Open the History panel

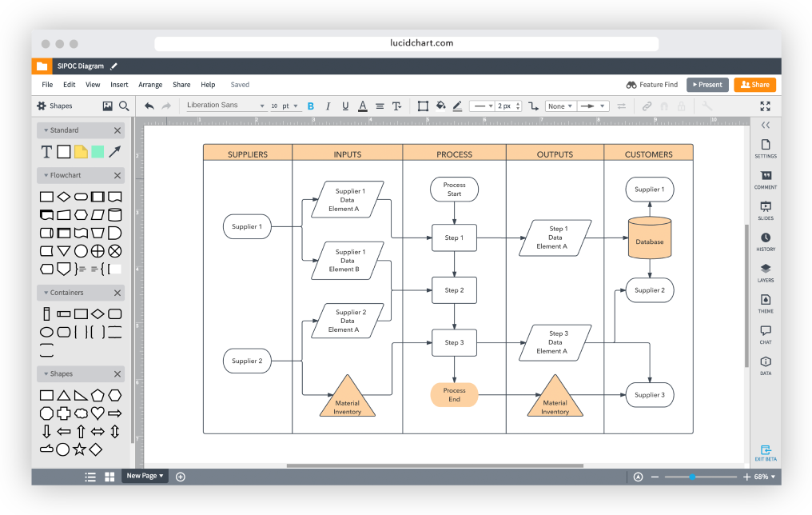[x=765, y=241]
